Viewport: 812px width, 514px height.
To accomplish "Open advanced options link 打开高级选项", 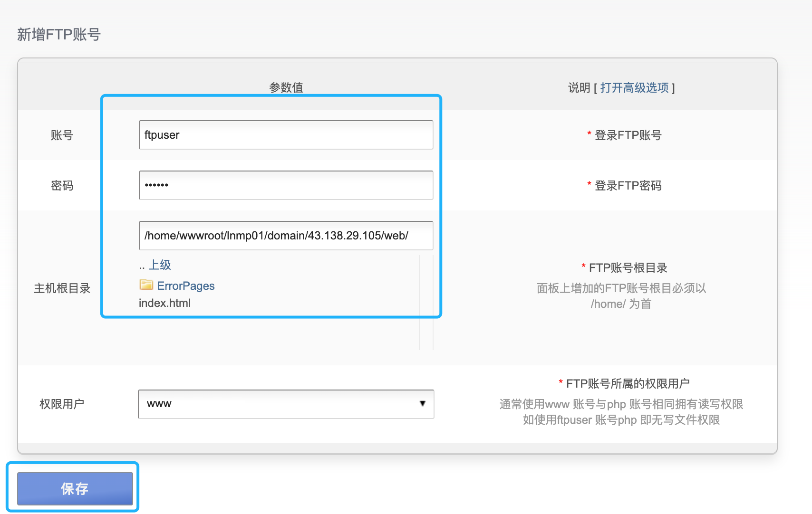I will tap(634, 88).
